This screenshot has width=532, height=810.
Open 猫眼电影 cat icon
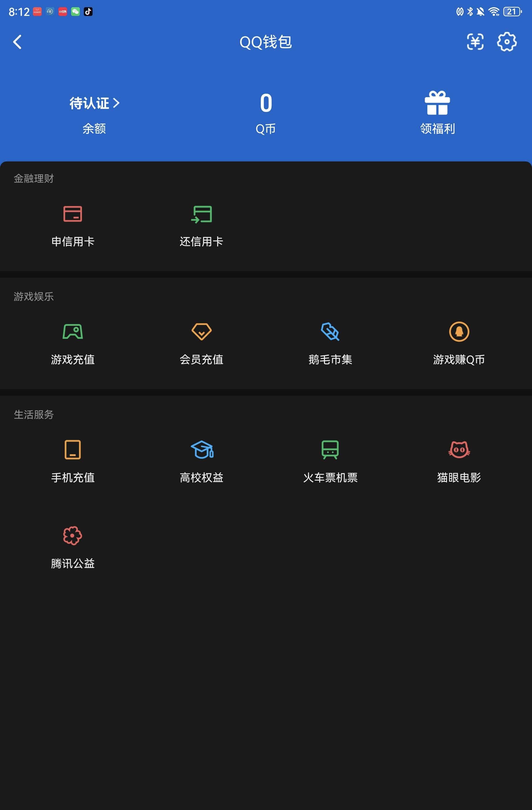click(x=459, y=450)
